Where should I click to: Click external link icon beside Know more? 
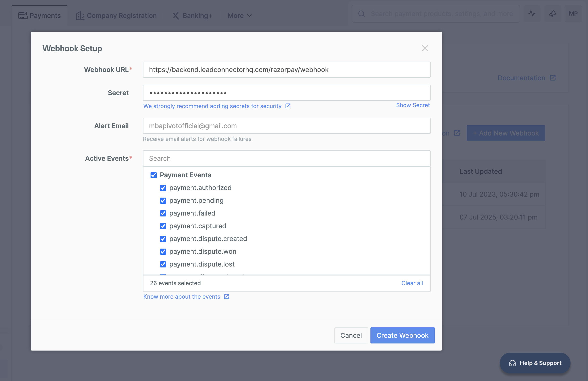click(227, 296)
